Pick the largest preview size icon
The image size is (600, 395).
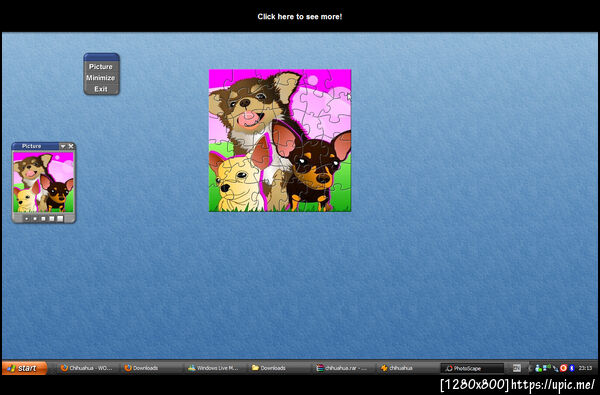point(60,219)
